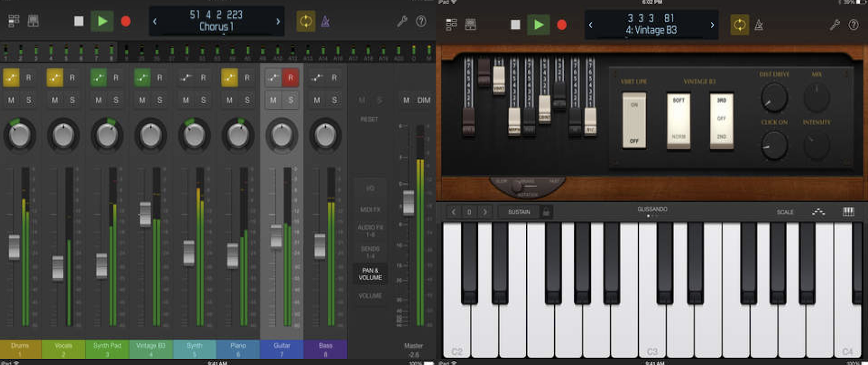Toggle automation on the Drums channel
This screenshot has height=365, width=868.
11,78
